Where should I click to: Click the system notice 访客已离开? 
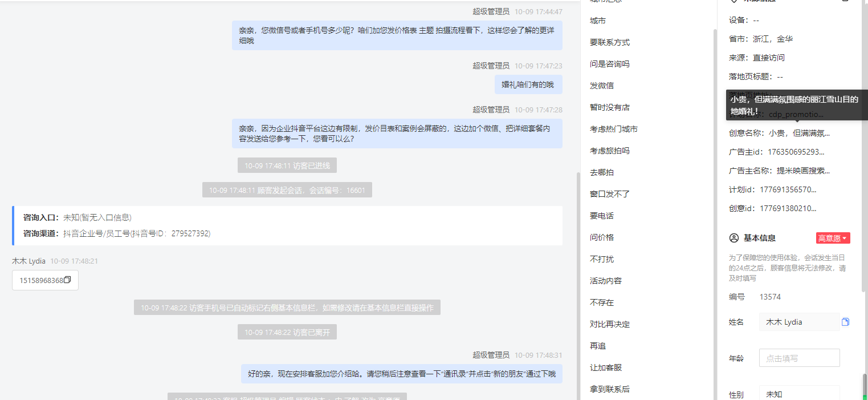tap(287, 332)
